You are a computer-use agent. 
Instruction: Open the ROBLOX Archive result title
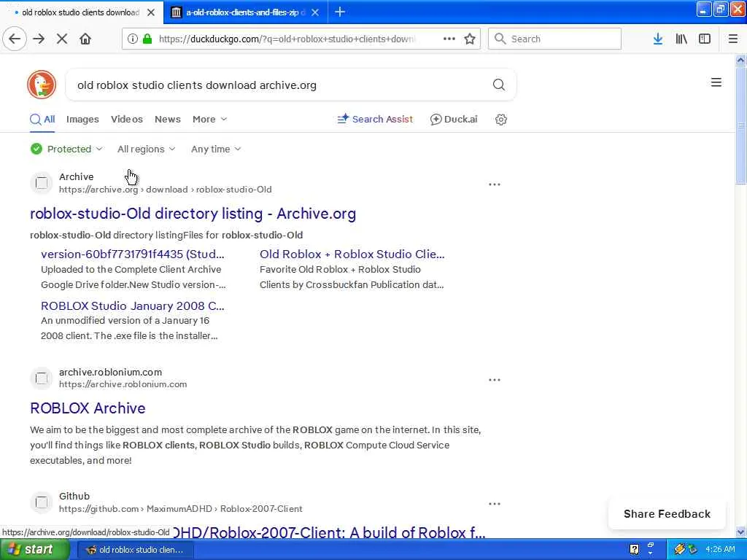pyautogui.click(x=88, y=408)
